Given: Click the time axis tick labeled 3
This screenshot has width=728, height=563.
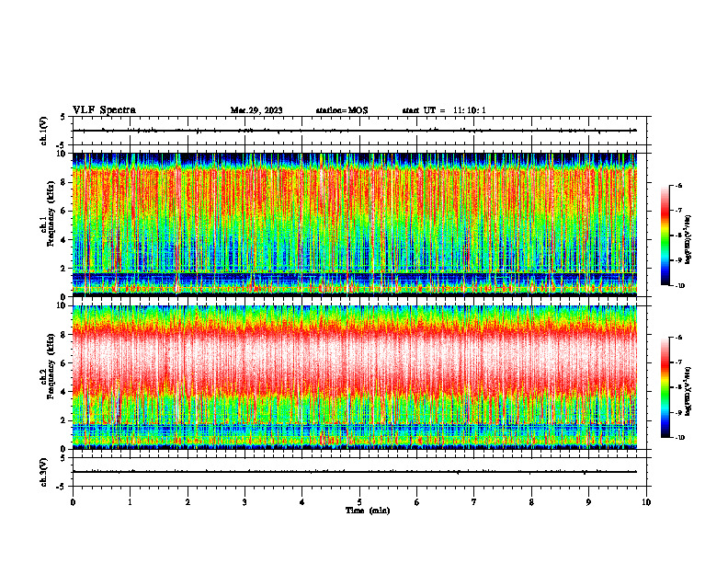Looking at the screenshot, I should tap(245, 502).
